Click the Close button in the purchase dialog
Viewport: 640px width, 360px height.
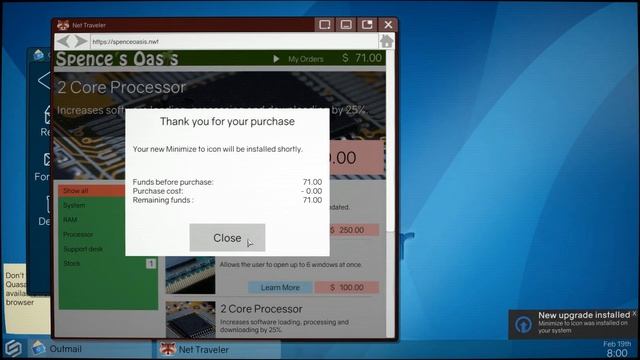click(x=227, y=238)
